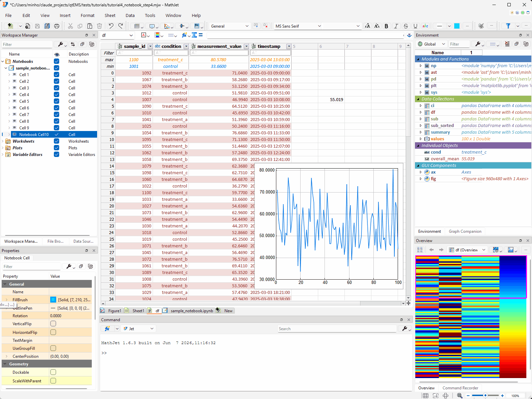532x399 pixels.
Task: Enable the Dockable checkbox
Action: click(53, 372)
